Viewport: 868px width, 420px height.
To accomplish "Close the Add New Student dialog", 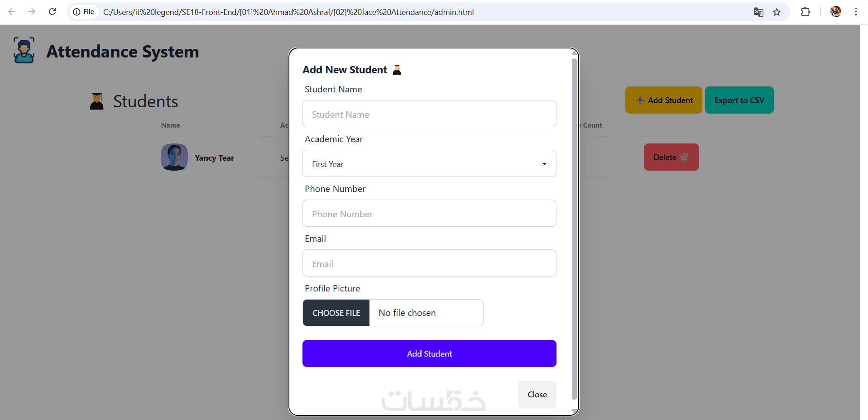I will point(537,394).
